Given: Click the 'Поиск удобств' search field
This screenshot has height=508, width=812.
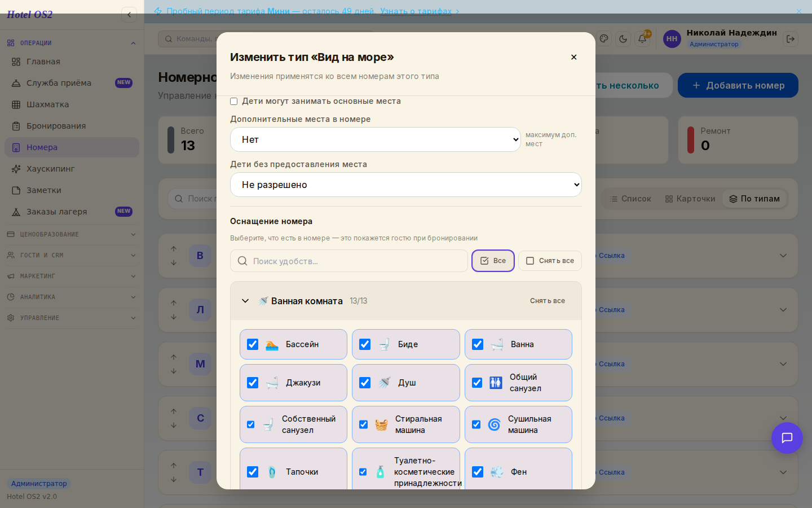Looking at the screenshot, I should coord(349,261).
